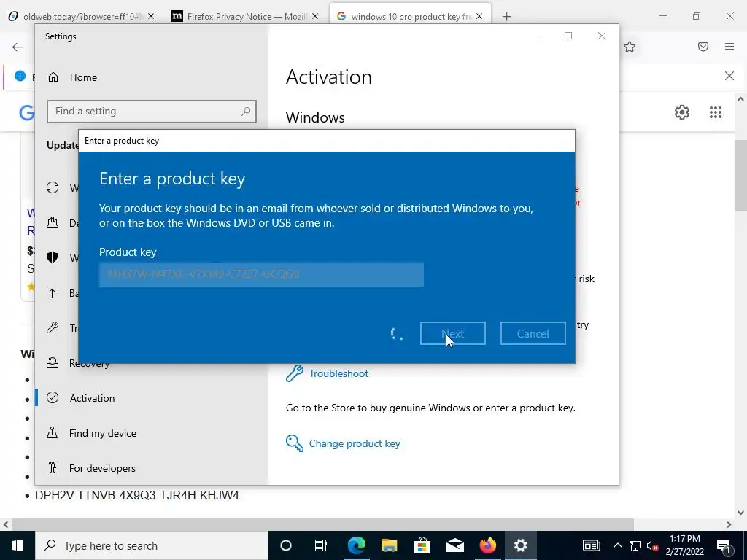Screen dimensions: 747x560
Task: Switch to Firefox Privacy Notice tab
Action: pyautogui.click(x=245, y=16)
